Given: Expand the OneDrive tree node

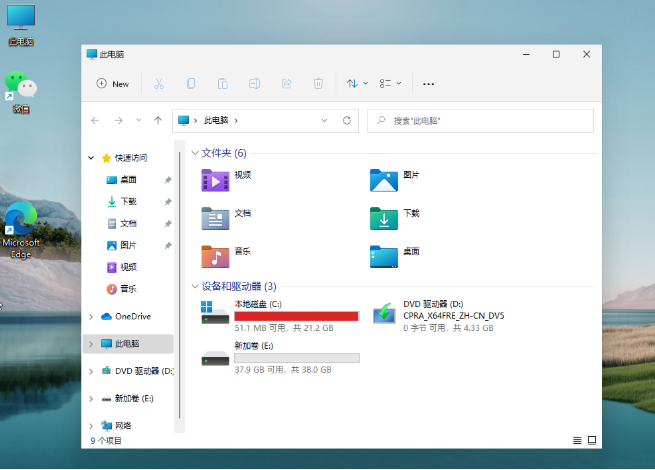Looking at the screenshot, I should click(92, 316).
